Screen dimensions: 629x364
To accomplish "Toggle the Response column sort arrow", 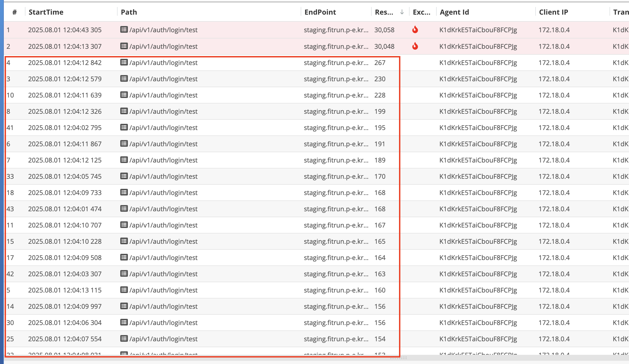I will 402,12.
